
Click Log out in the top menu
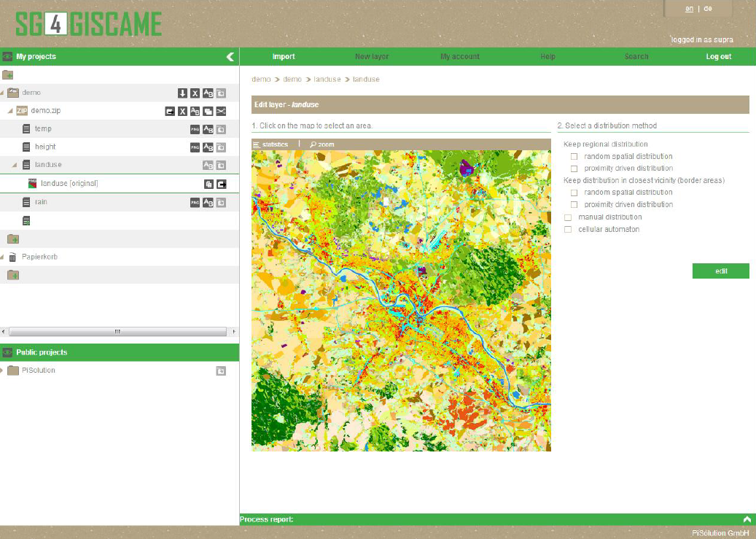click(719, 56)
